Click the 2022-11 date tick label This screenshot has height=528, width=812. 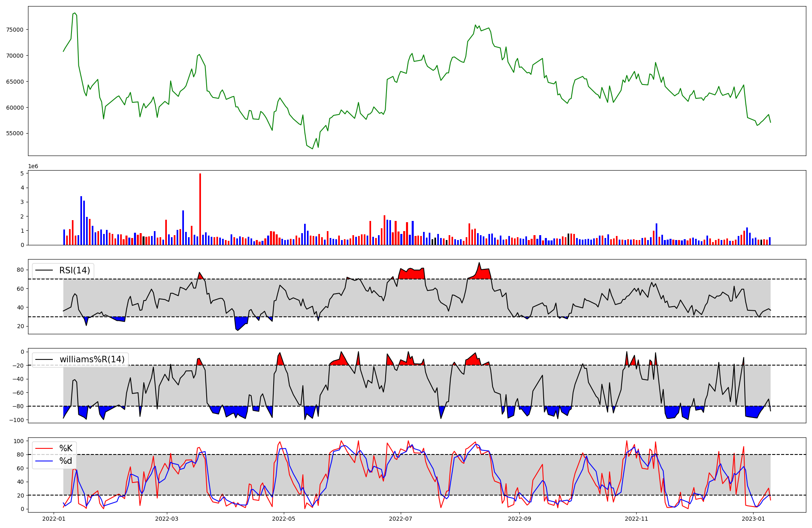point(636,519)
